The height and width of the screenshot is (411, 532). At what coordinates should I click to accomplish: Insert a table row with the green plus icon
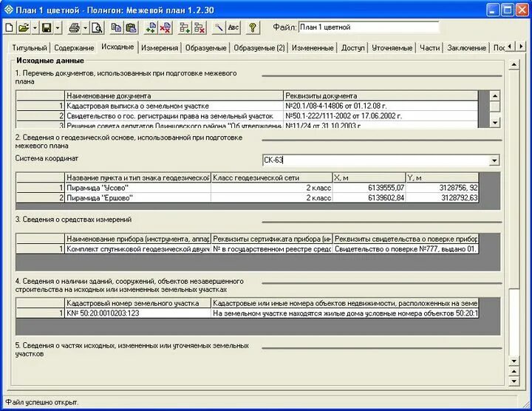pos(185,27)
